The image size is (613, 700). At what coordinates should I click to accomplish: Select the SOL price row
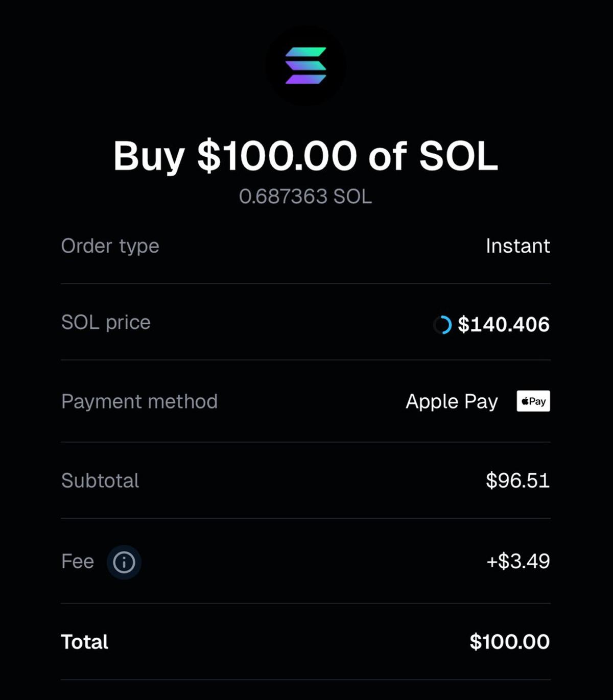tap(306, 324)
